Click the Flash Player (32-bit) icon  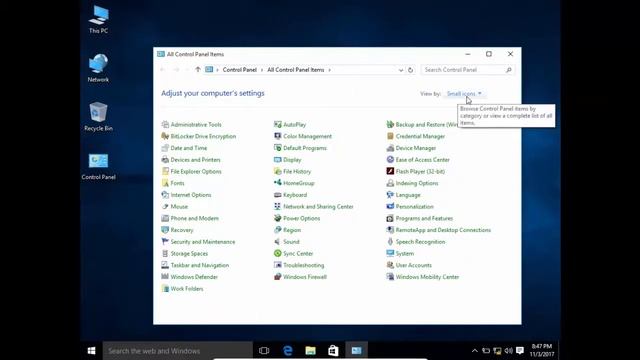(x=390, y=171)
